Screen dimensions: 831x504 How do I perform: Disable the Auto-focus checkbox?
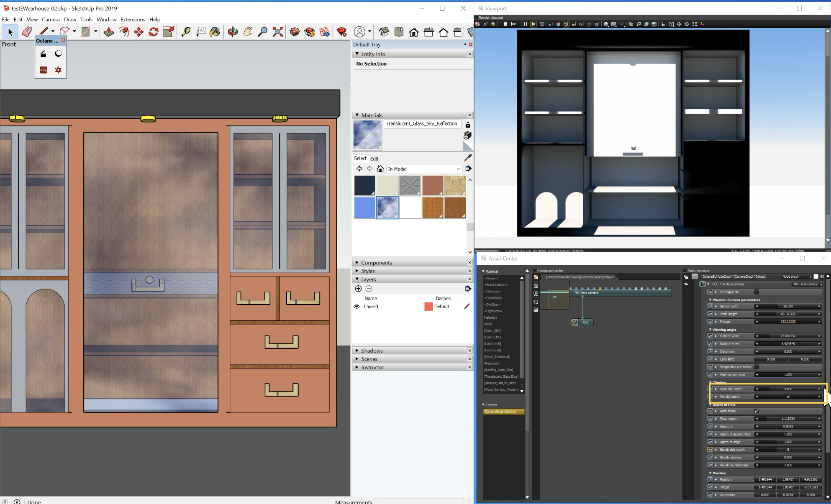pos(757,411)
